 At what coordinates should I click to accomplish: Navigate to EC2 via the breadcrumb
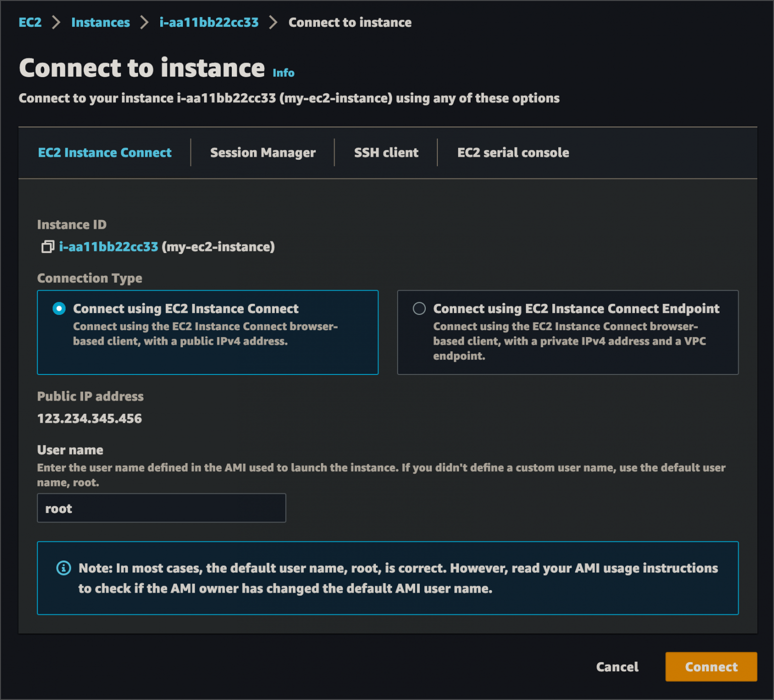point(30,22)
